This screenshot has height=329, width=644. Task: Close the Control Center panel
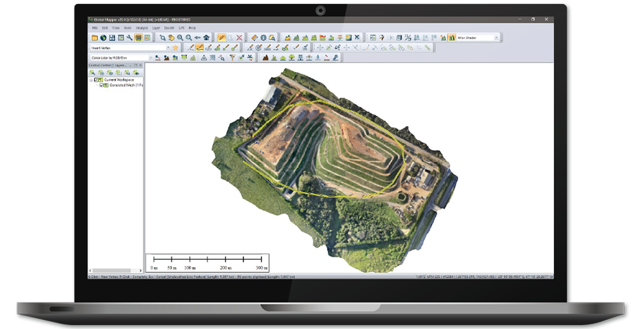(140, 65)
